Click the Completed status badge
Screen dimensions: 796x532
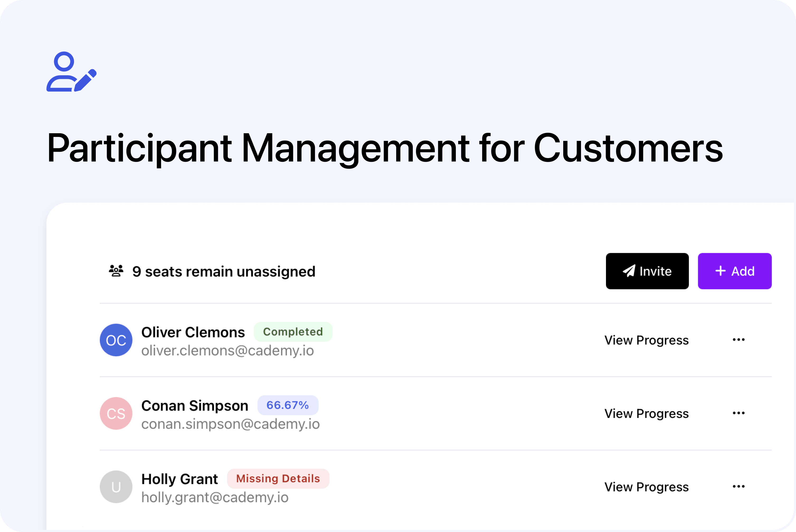point(293,332)
